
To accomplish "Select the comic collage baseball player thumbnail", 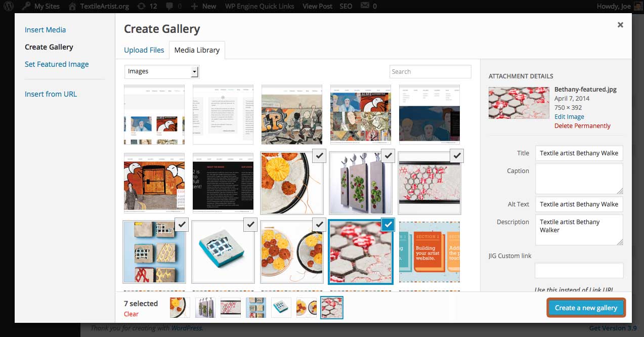I will [x=361, y=114].
